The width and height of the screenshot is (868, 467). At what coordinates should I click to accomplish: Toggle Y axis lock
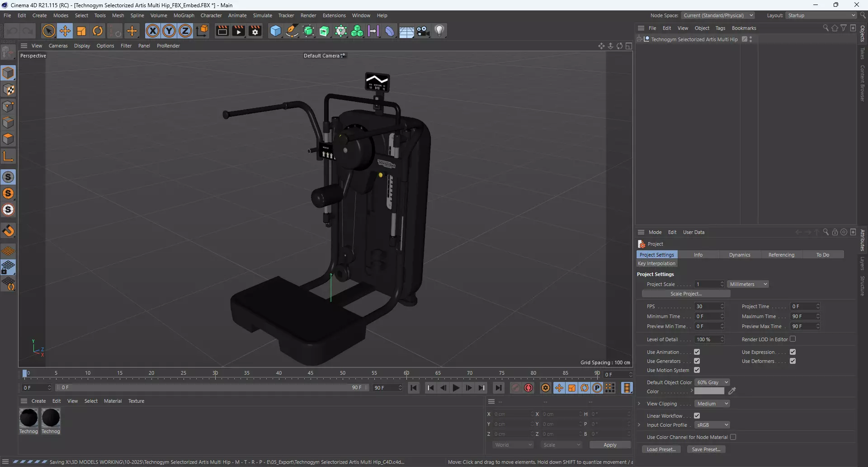169,31
